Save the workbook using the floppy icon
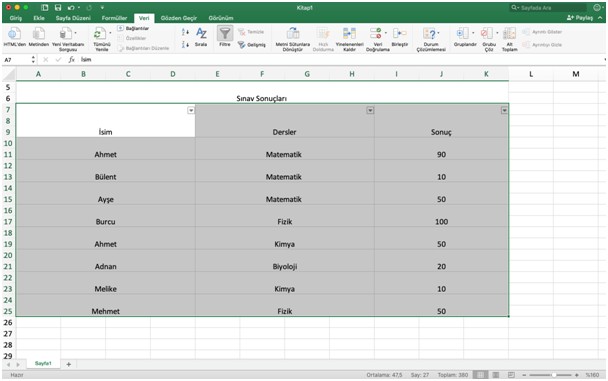 [58, 7]
